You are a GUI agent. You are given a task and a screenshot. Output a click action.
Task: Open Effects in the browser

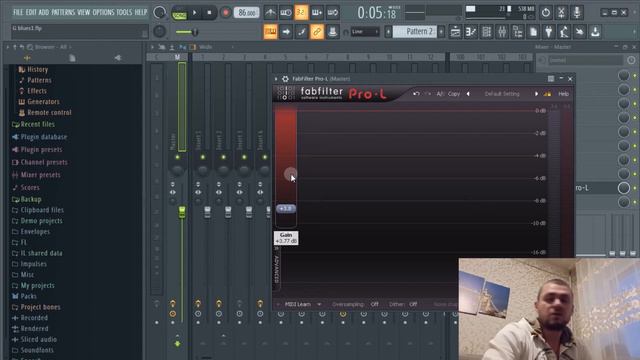tap(36, 91)
